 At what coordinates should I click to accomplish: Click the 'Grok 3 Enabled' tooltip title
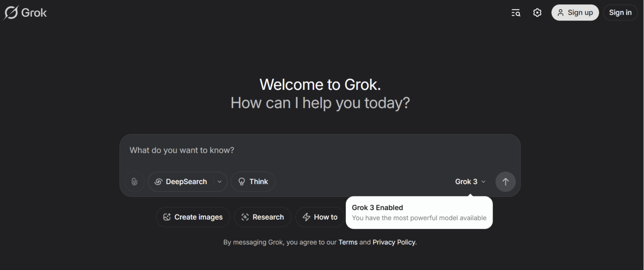[x=377, y=208]
